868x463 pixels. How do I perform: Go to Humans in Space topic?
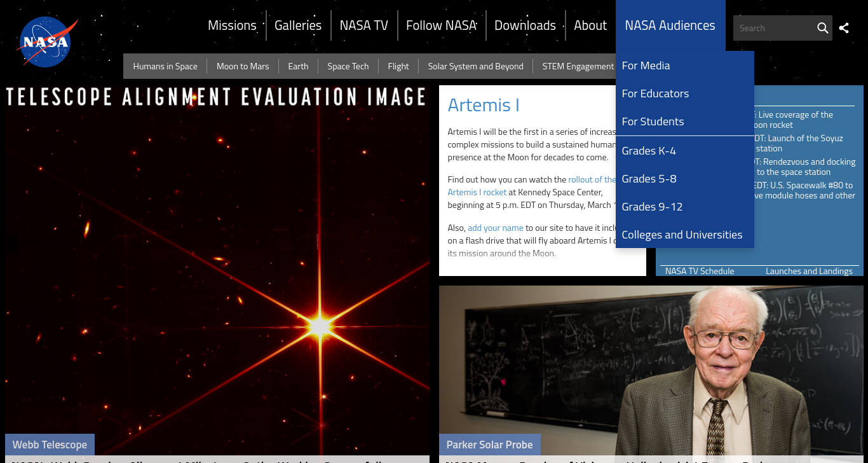click(x=165, y=66)
